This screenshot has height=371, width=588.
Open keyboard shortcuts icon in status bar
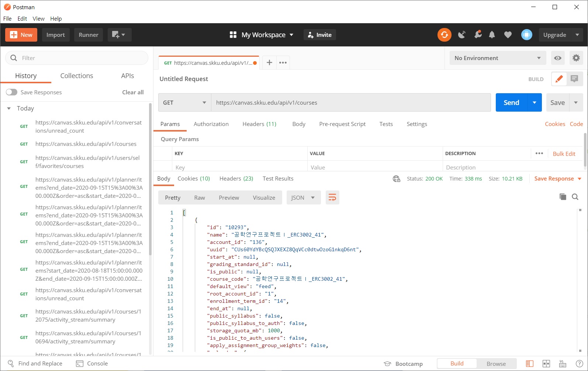(x=563, y=364)
